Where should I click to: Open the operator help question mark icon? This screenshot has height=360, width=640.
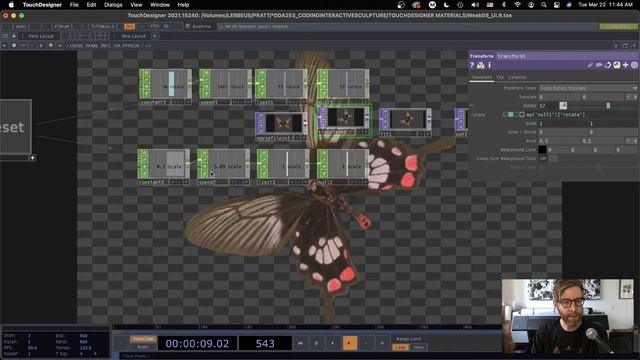tap(472, 65)
